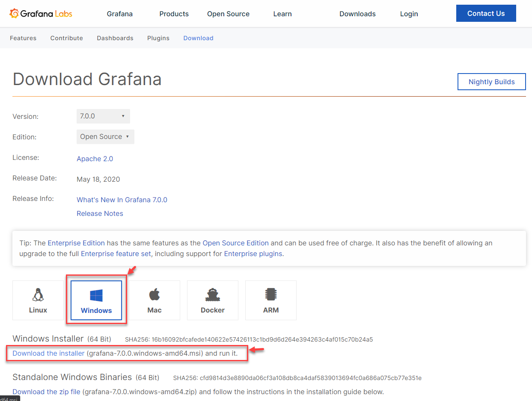Click grafana-7.0.0.windows-amd64.msi filename text
532x401 pixels.
[145, 354]
